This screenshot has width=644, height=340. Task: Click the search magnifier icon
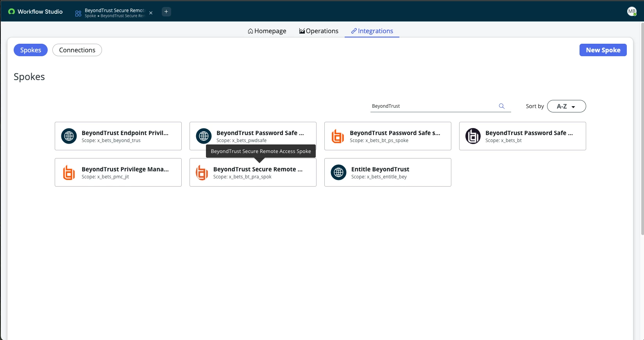[502, 106]
